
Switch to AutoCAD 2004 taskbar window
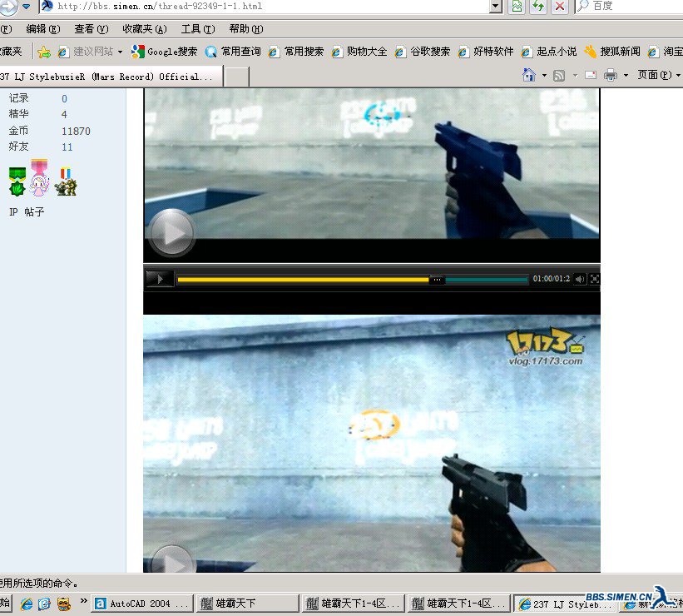pos(142,604)
